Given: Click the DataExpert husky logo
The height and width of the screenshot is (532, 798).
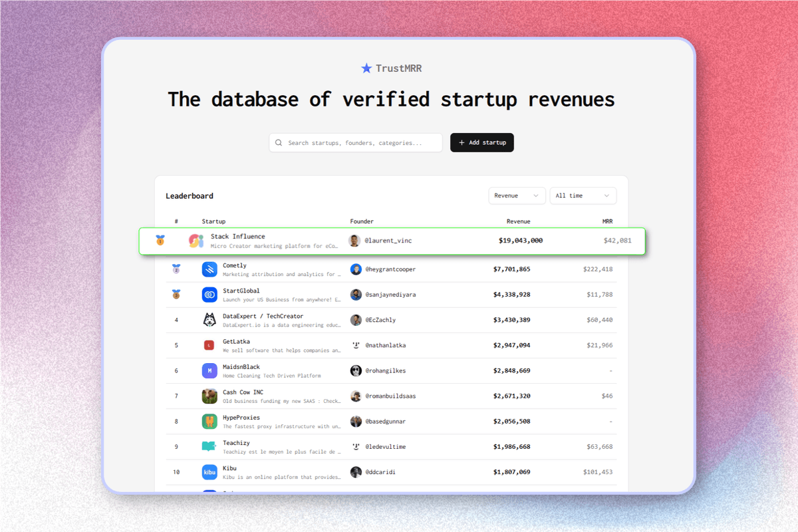Looking at the screenshot, I should click(209, 319).
